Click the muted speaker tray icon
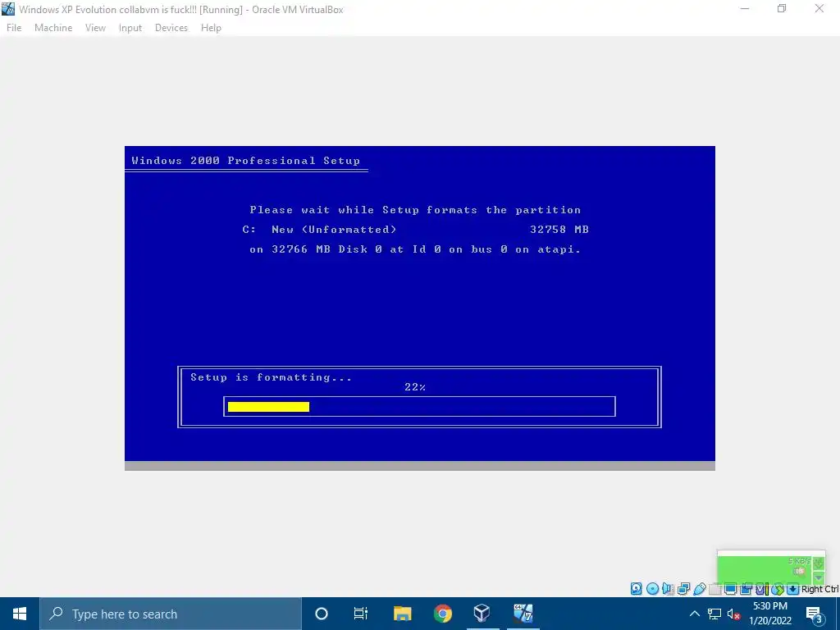840x630 pixels. pyautogui.click(x=733, y=614)
